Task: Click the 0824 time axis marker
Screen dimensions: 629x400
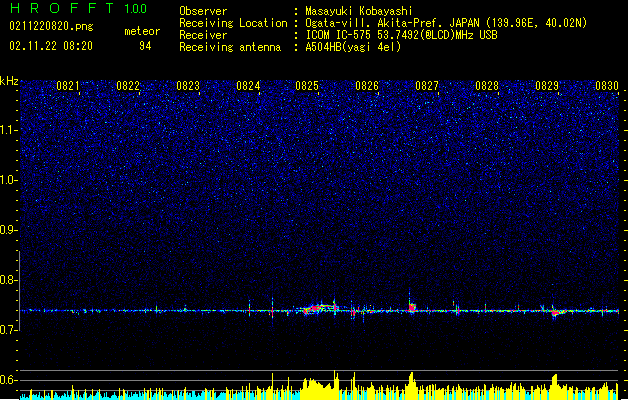Action: pyautogui.click(x=248, y=86)
